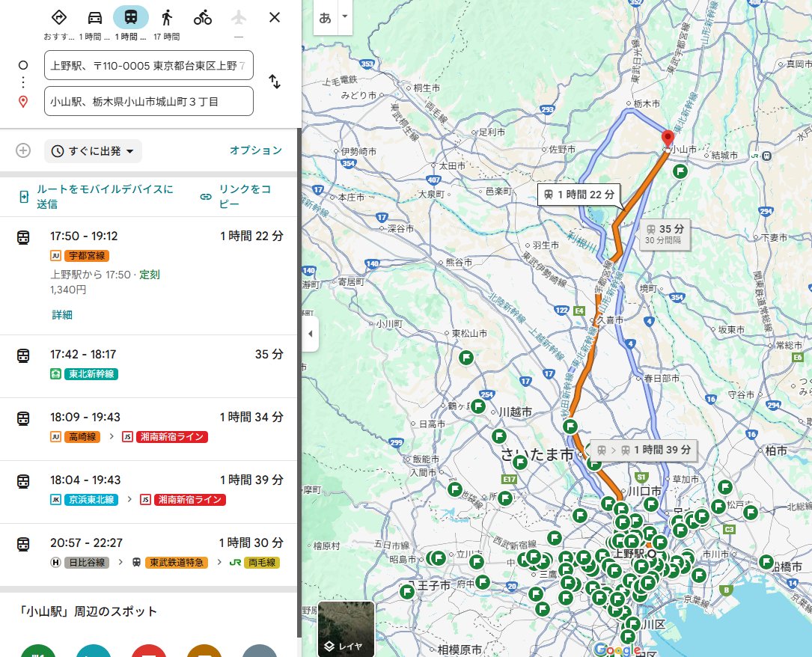Select the 18:04 - 19:43 京浜東北線 route
The height and width of the screenshot is (657, 812).
(x=149, y=492)
